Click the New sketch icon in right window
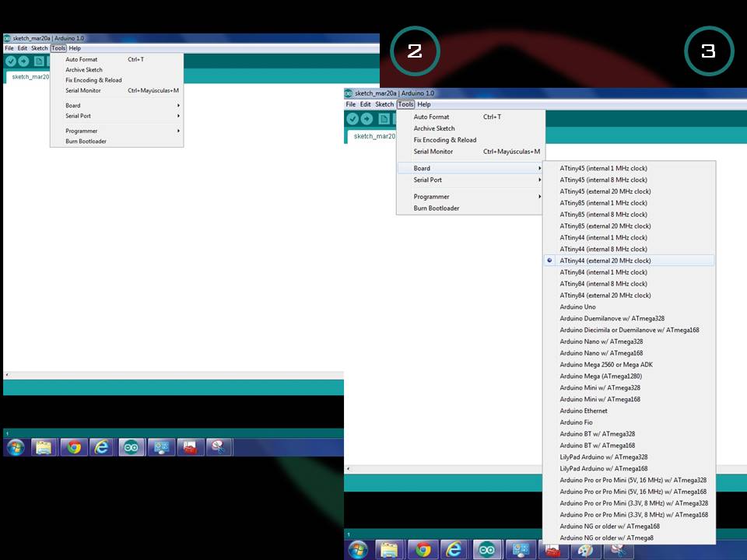This screenshot has height=560, width=747. coord(384,119)
